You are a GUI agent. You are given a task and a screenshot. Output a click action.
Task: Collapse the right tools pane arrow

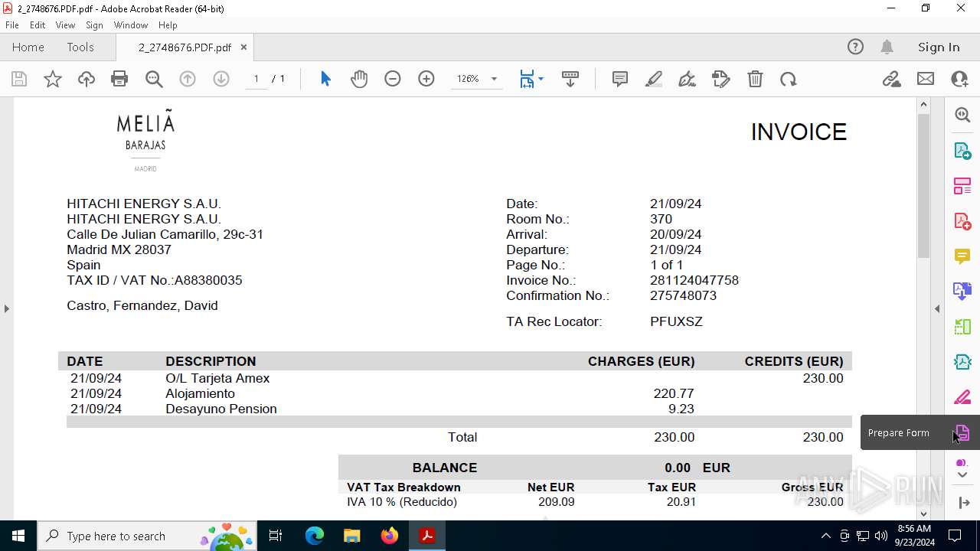point(937,308)
